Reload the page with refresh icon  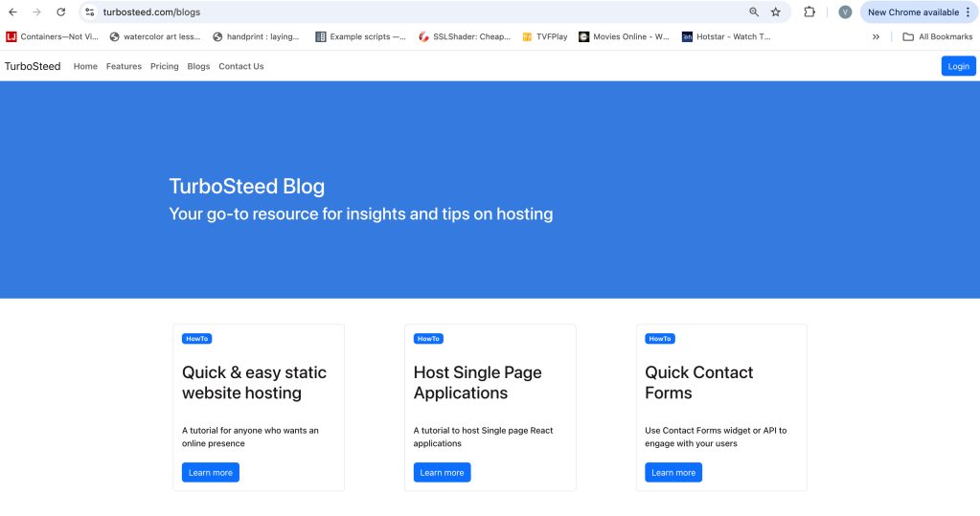click(x=61, y=12)
